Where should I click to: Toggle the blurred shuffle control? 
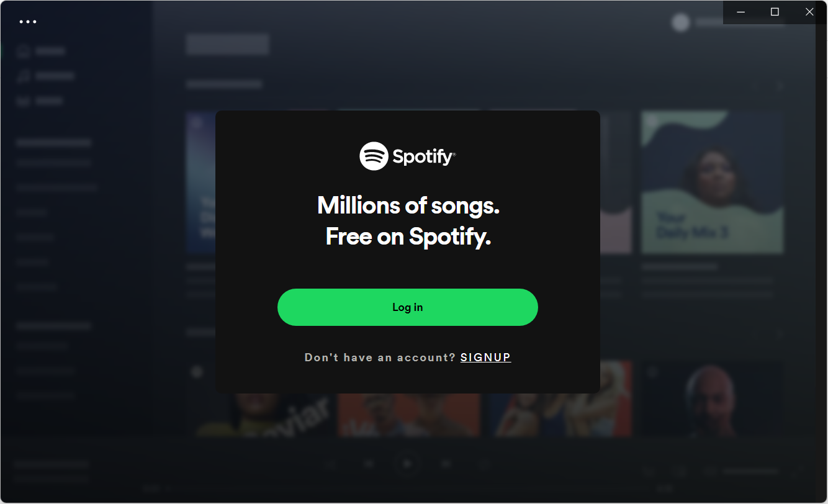tap(331, 464)
